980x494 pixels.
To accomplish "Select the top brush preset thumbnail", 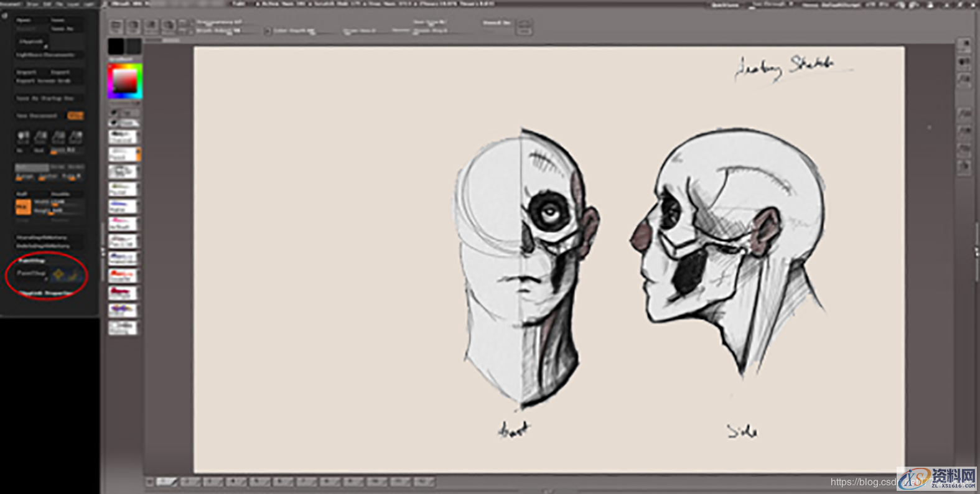I will tap(123, 136).
